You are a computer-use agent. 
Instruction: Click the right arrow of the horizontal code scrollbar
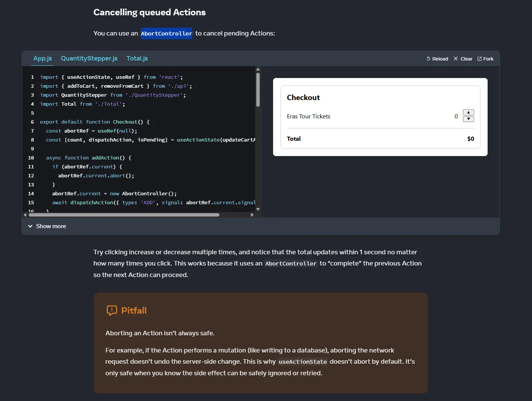(x=253, y=215)
